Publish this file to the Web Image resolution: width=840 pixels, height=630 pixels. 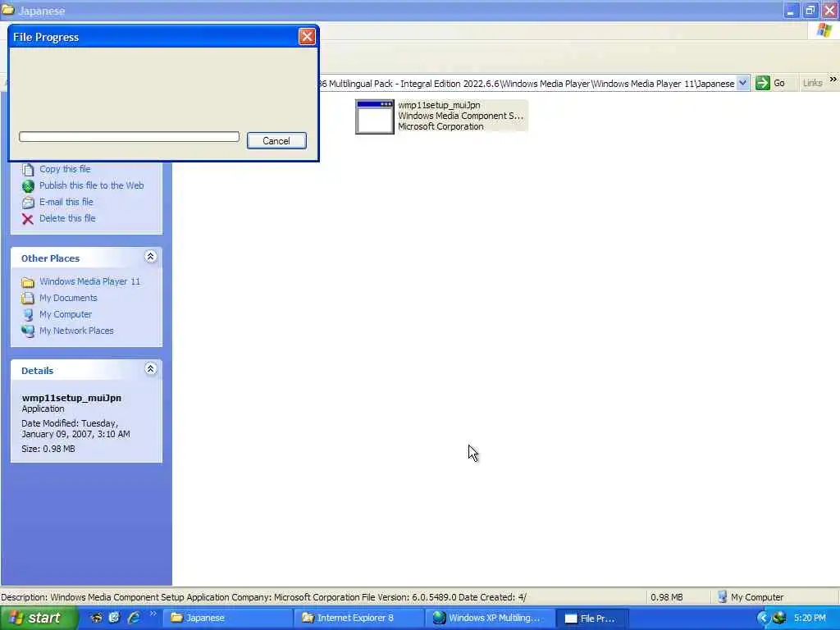click(92, 185)
